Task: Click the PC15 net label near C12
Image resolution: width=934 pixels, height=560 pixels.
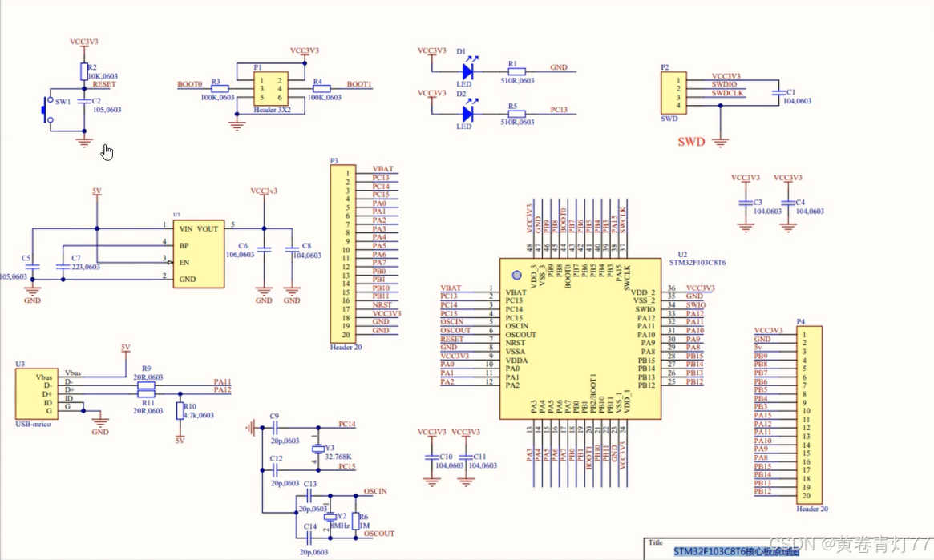Action: [346, 466]
